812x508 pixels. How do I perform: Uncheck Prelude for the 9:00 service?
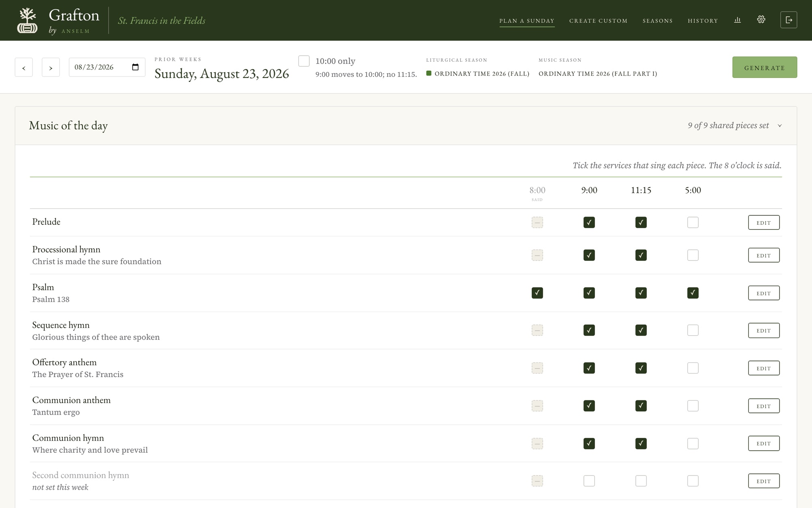[x=589, y=222]
